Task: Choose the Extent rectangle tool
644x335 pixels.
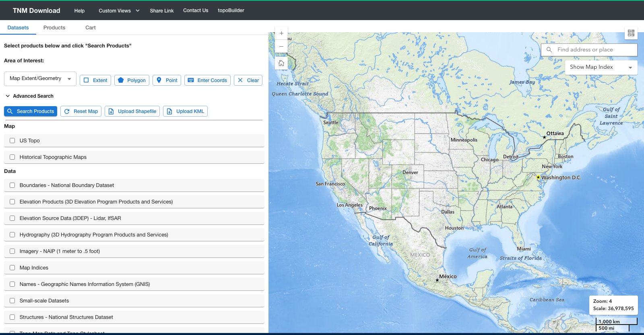Action: pos(95,80)
